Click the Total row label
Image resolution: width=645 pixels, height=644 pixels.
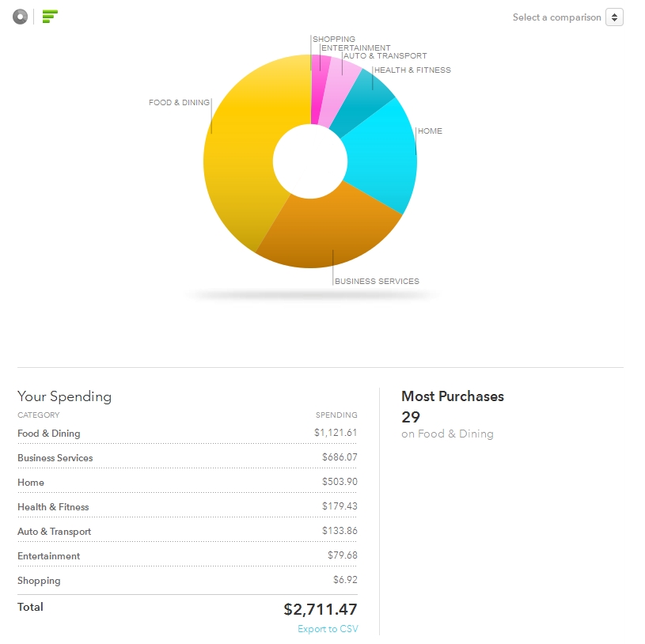click(30, 607)
